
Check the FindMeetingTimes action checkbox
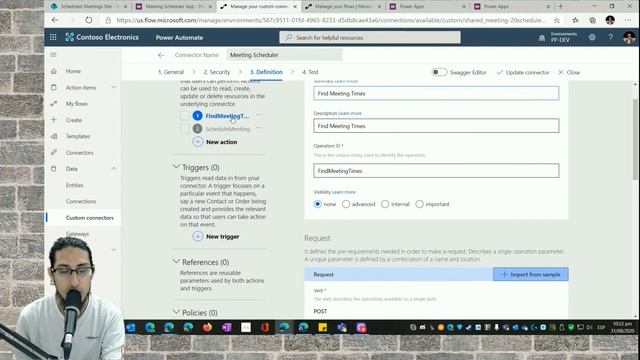click(x=185, y=116)
